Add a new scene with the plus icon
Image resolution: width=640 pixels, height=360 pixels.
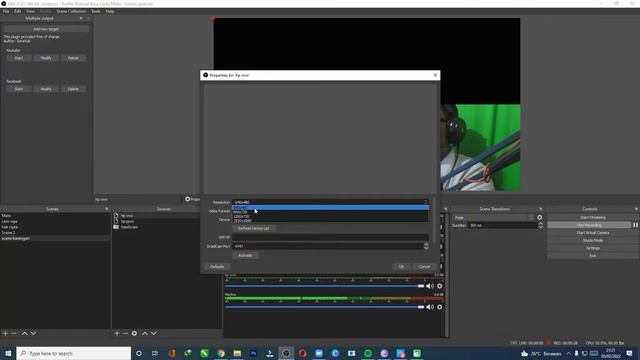[5, 333]
